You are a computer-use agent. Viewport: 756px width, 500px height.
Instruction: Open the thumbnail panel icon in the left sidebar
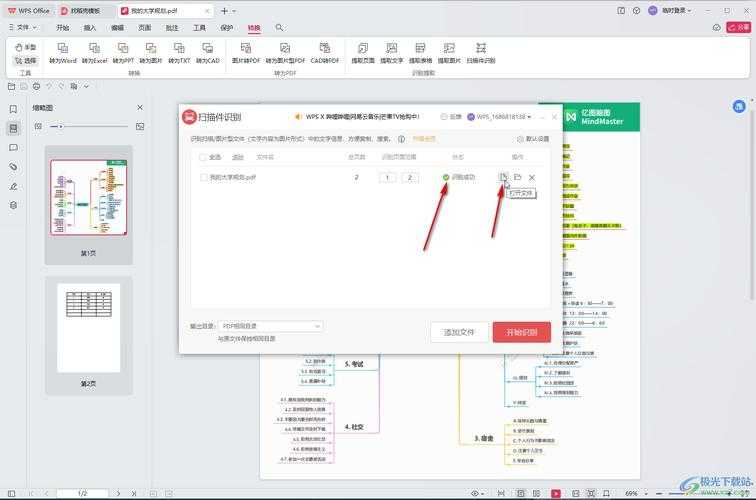pos(14,128)
